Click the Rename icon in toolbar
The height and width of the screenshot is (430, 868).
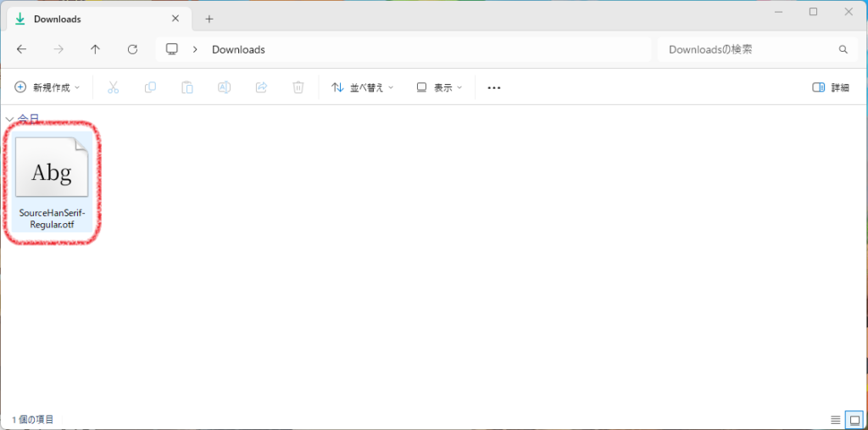(x=224, y=87)
